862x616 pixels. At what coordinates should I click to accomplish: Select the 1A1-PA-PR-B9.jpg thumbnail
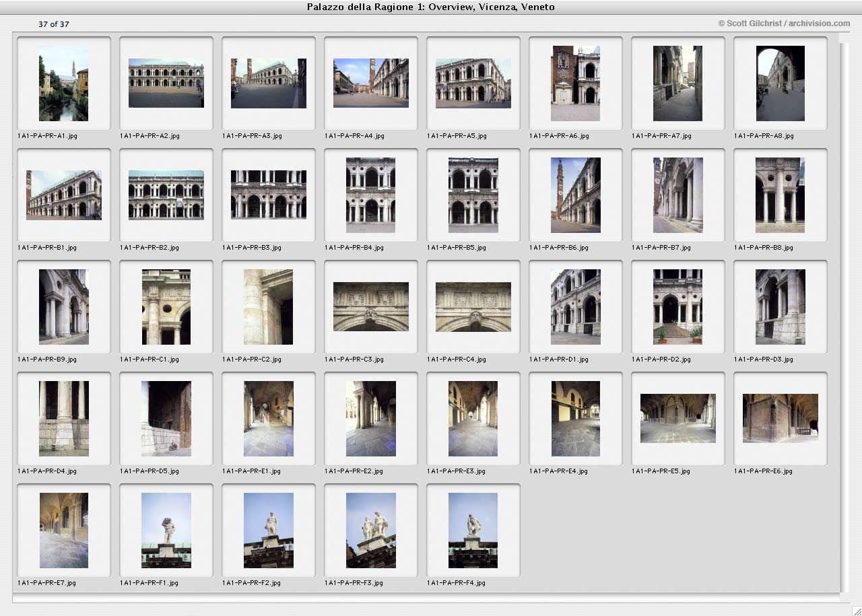tap(64, 307)
